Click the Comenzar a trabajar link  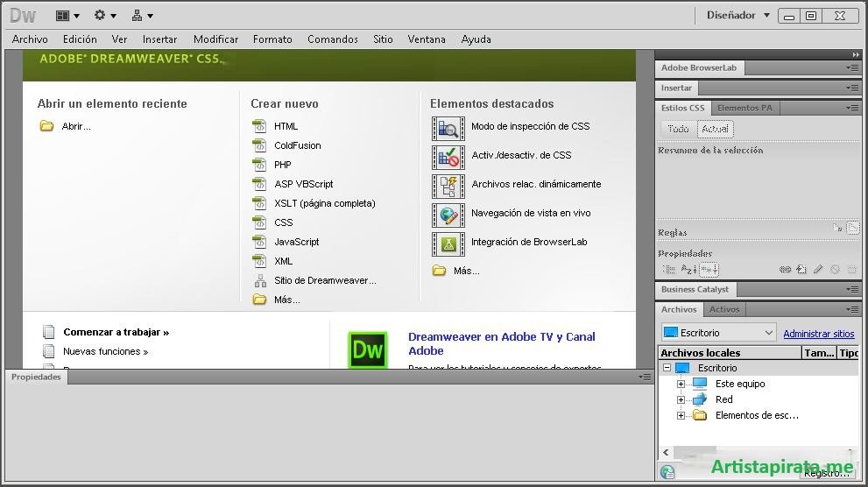point(116,332)
